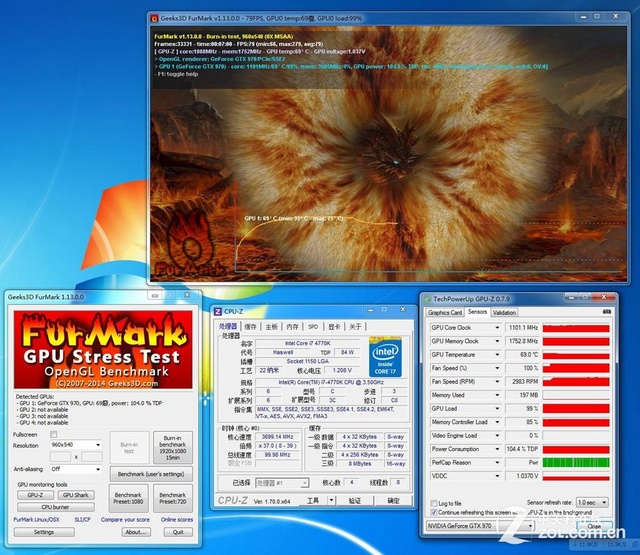Expand the Memory Controller Load dropdown

pos(497,422)
